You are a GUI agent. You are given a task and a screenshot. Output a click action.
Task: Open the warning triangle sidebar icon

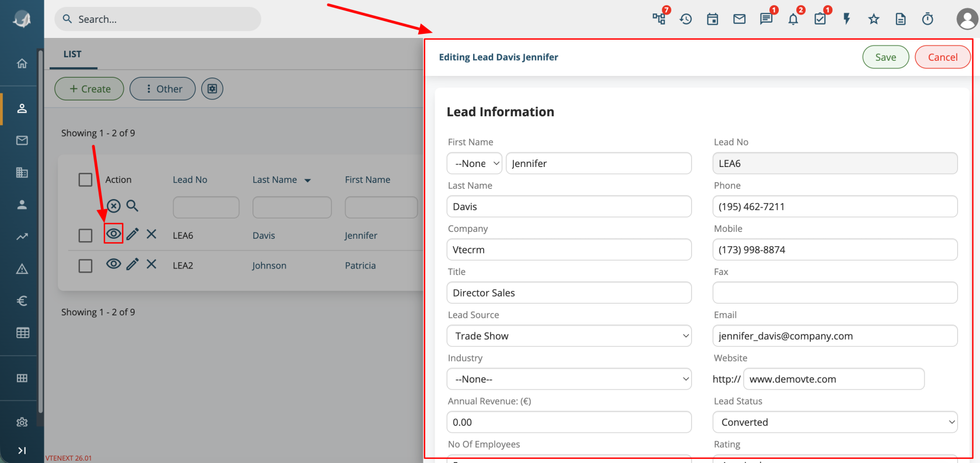[x=22, y=269]
